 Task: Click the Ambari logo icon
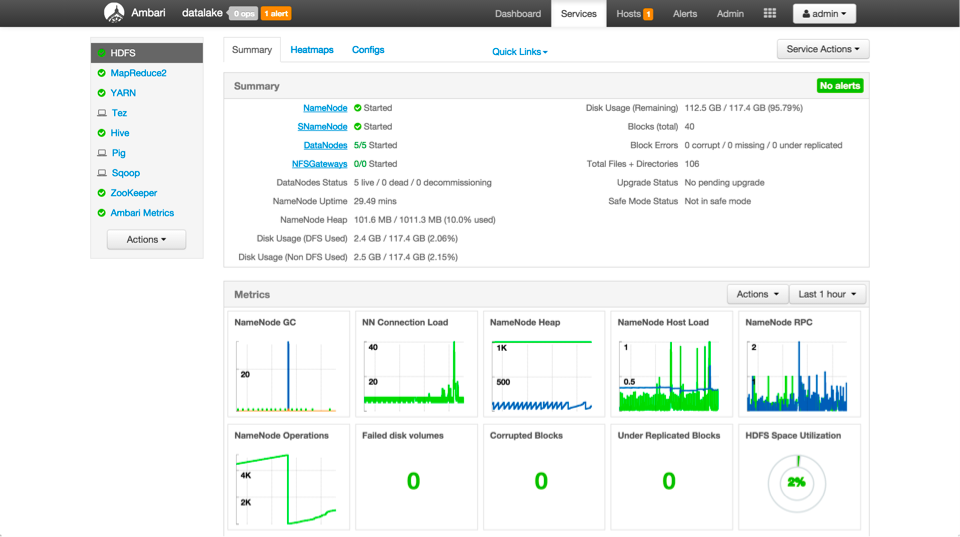click(114, 13)
